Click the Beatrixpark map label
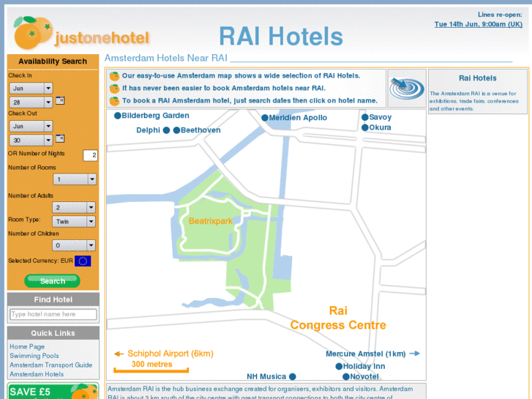Viewport: 532px width, 399px height. 210,221
